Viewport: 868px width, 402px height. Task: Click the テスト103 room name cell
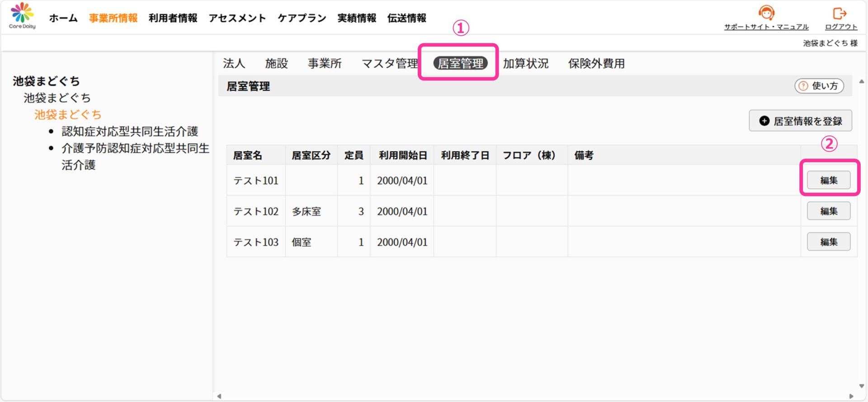point(256,242)
